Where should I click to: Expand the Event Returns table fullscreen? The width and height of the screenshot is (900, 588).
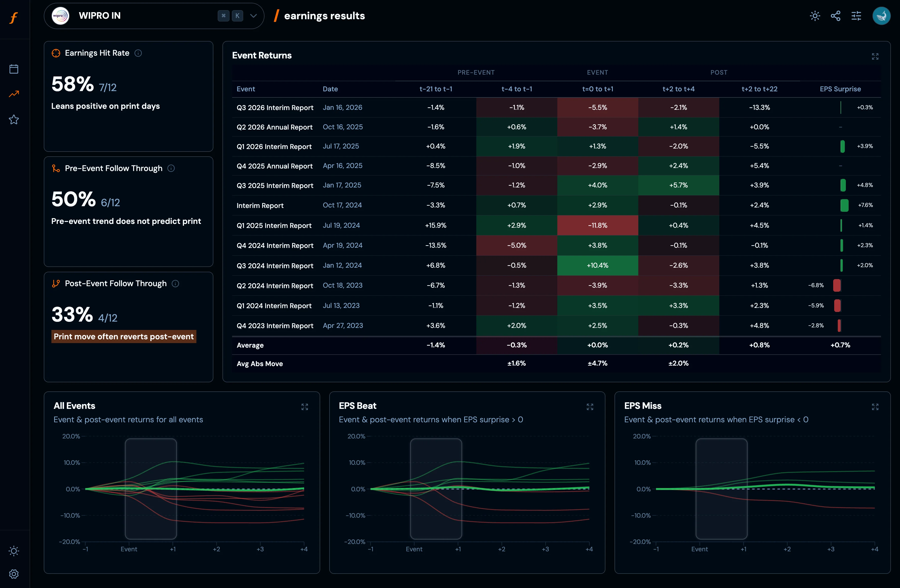point(875,56)
